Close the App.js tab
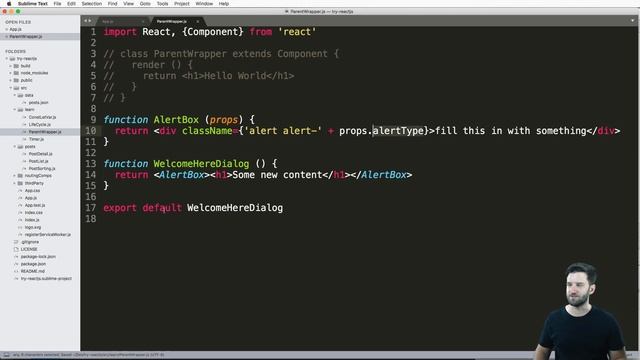Viewport: 640px width, 360px height. tap(143, 21)
